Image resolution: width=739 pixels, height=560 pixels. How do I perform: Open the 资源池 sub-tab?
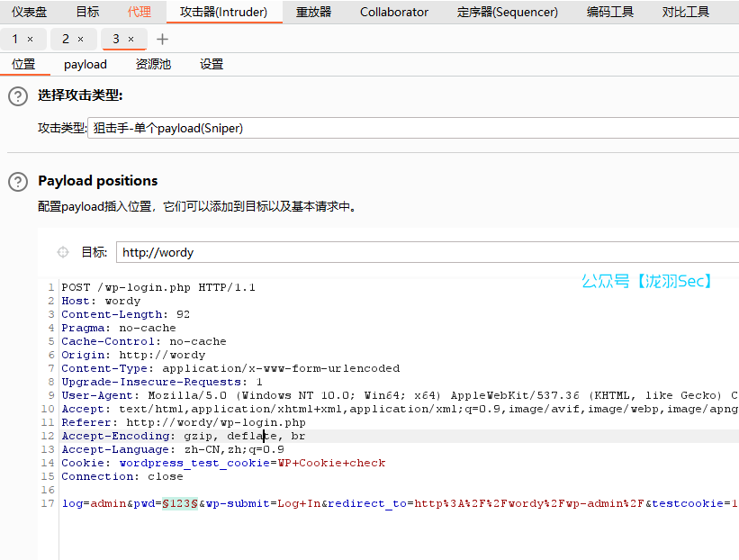point(152,64)
